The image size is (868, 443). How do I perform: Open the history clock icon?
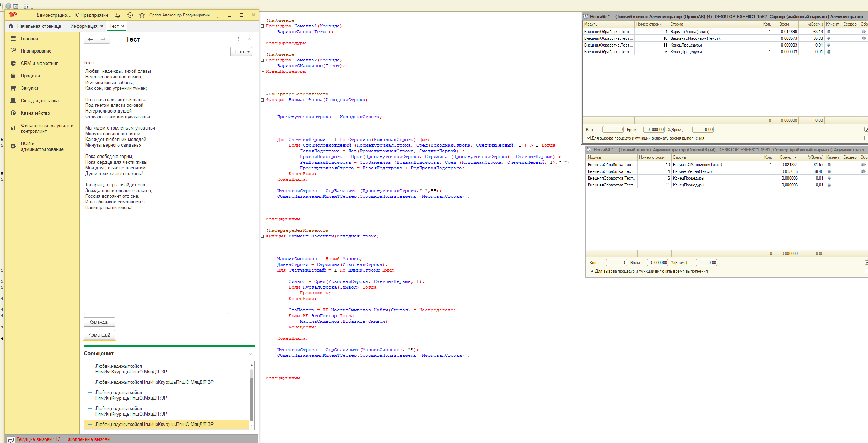pos(130,15)
